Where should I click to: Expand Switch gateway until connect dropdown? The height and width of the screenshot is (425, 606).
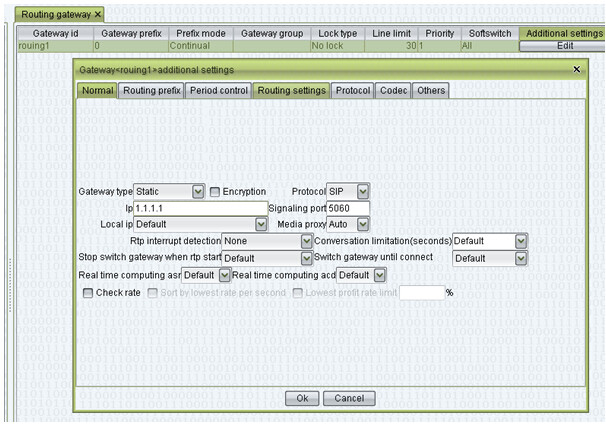(520, 258)
